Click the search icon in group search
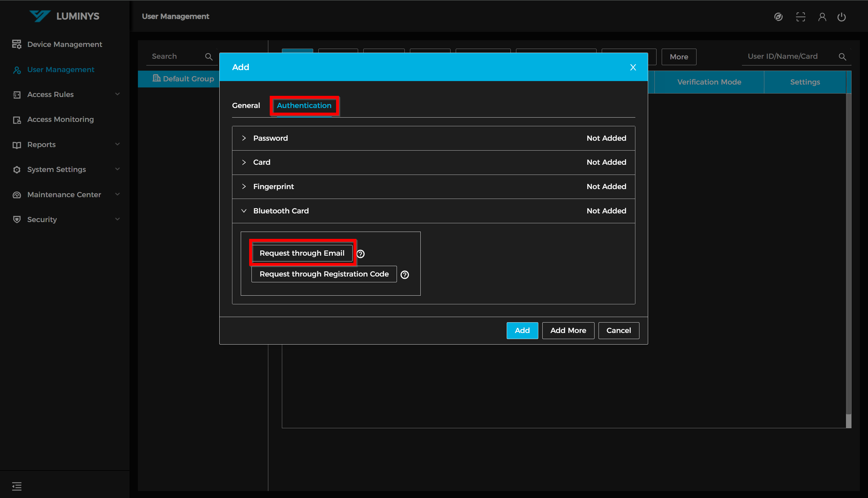 click(209, 56)
